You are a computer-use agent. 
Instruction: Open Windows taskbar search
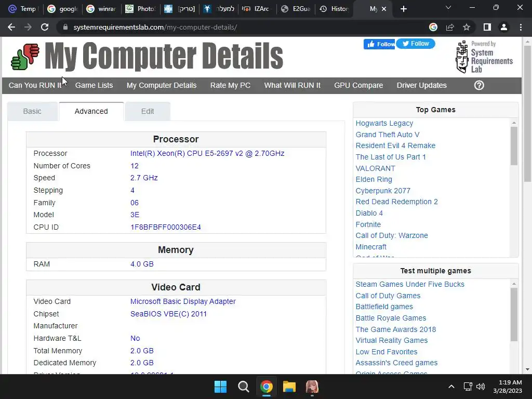(x=243, y=387)
